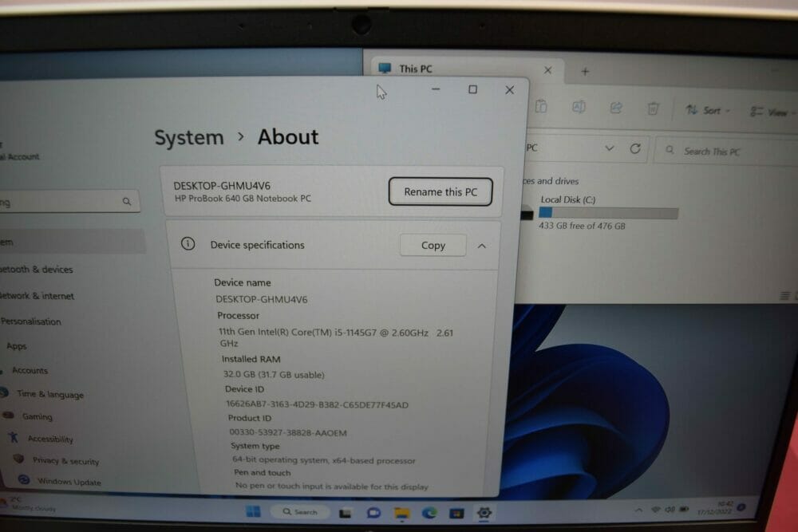
Task: Click the Delete trash icon in File Explorer
Action: pos(653,108)
